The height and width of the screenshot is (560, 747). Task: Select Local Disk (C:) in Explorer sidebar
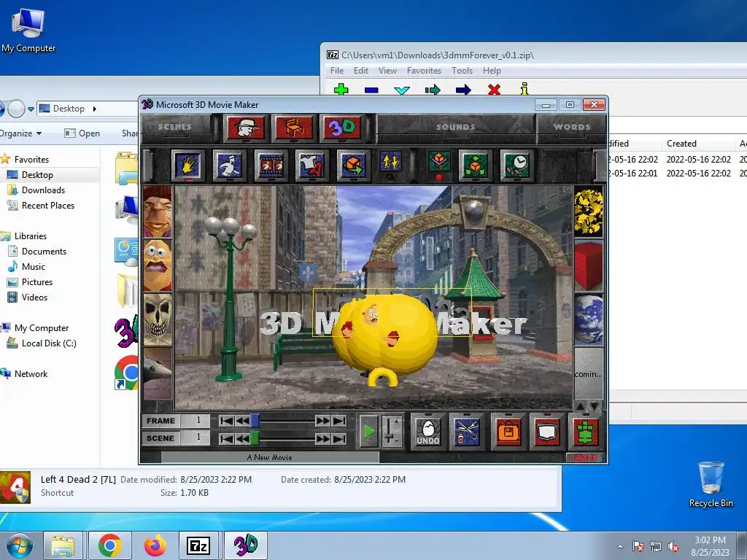(49, 343)
